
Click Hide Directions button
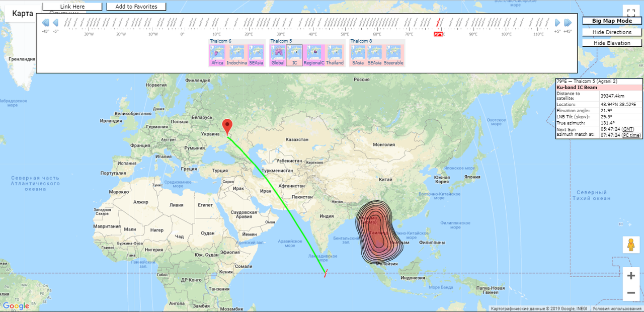tap(612, 32)
